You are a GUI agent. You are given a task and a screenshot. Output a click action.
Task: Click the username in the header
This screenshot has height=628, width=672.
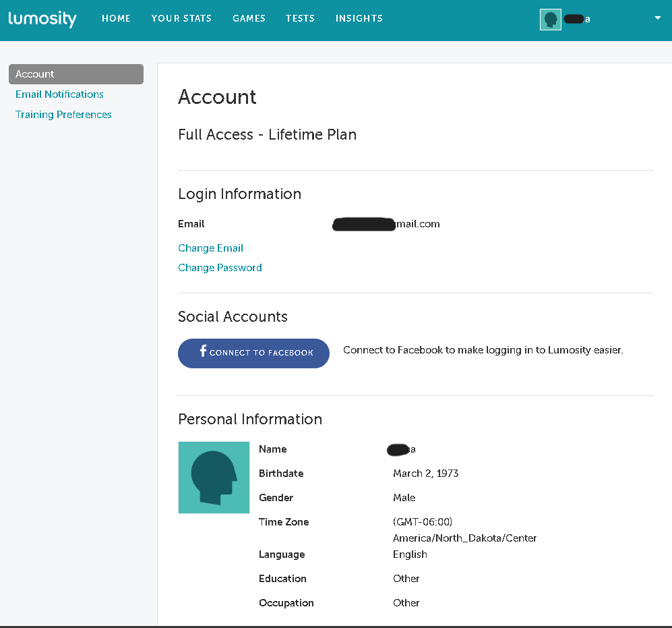[x=577, y=20]
